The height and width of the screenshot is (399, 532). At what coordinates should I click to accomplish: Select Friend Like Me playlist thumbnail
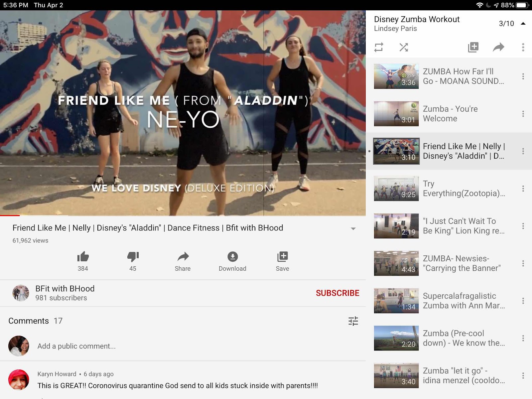tap(396, 151)
